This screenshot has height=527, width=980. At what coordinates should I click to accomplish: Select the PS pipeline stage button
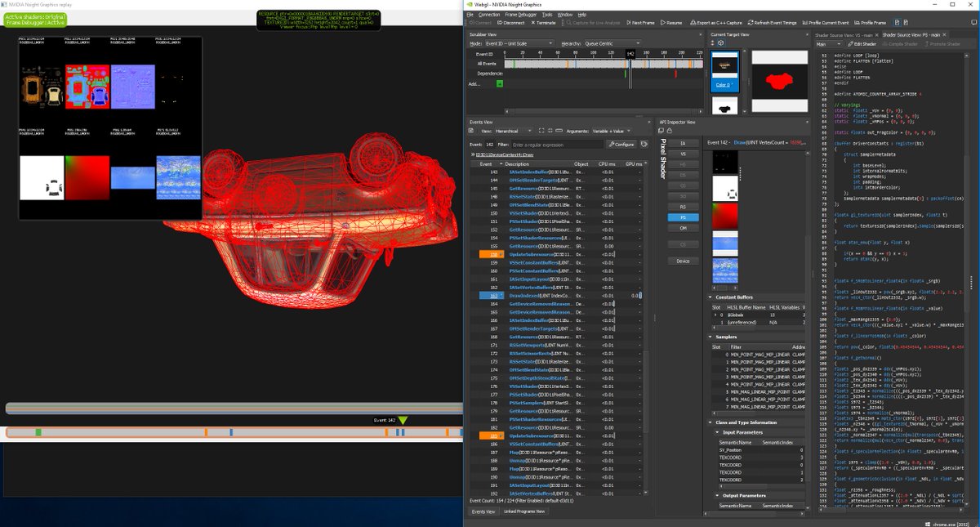coord(683,217)
